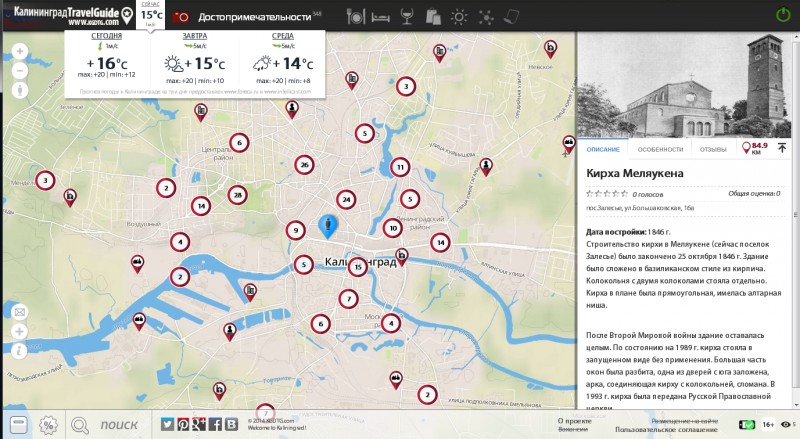This screenshot has width=800, height=439.
Task: Open the bars wine glass category
Action: click(407, 16)
